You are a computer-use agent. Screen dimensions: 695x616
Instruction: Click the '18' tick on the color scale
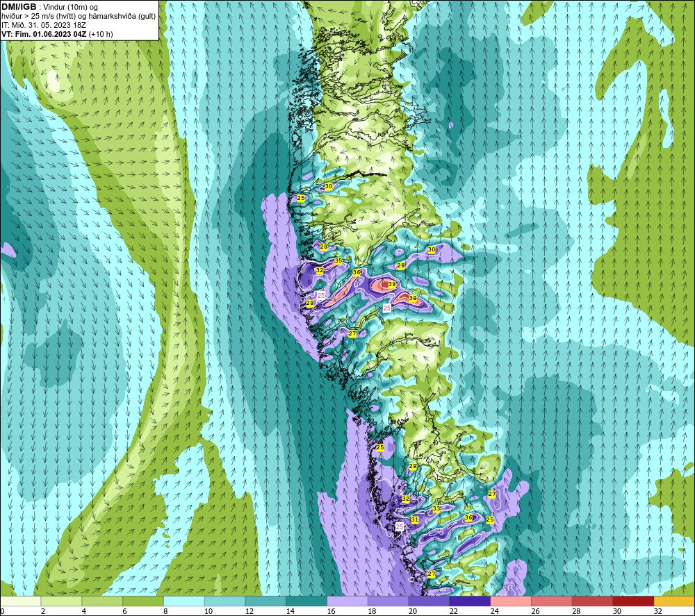(x=372, y=611)
